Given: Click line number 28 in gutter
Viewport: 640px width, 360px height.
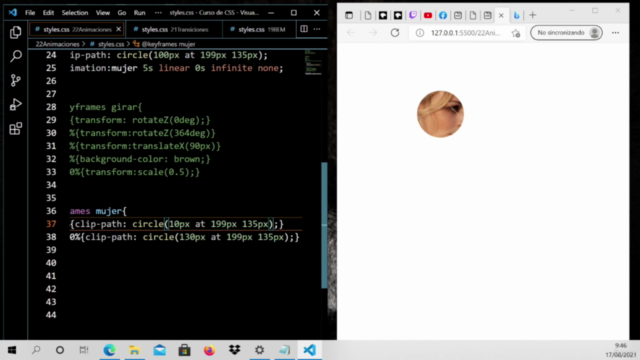Looking at the screenshot, I should [x=51, y=107].
